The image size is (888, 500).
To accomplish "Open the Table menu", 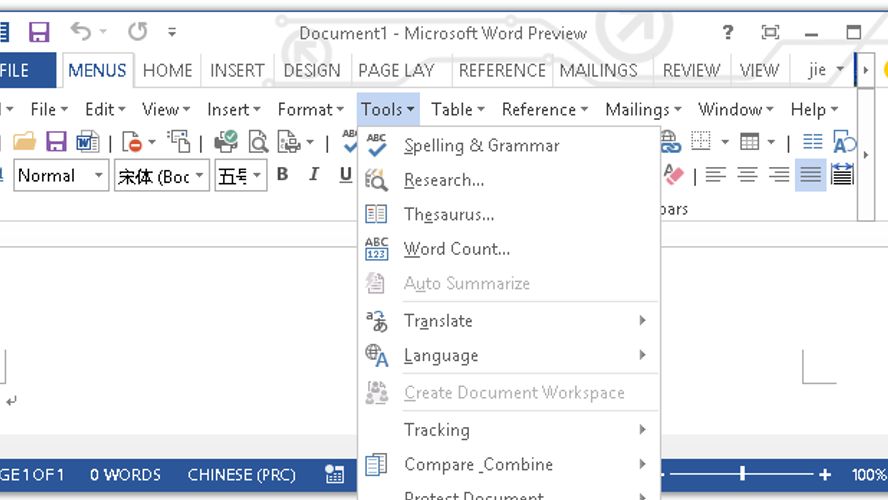I will (457, 109).
